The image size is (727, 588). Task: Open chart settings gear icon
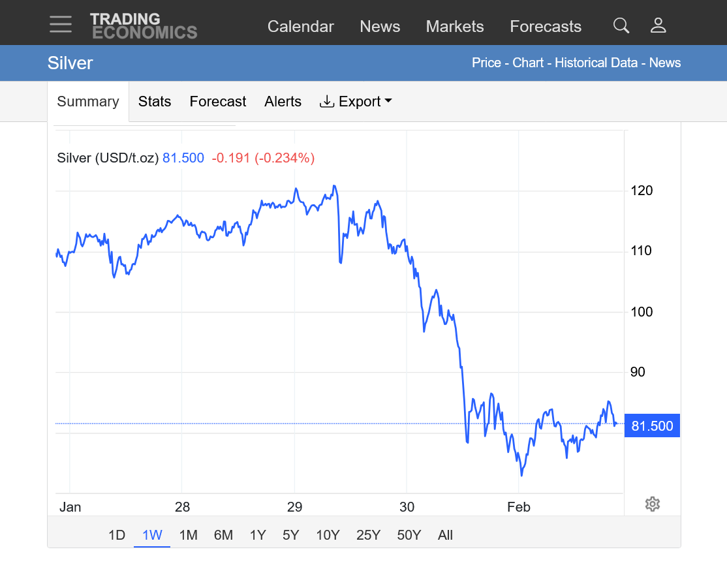652,504
